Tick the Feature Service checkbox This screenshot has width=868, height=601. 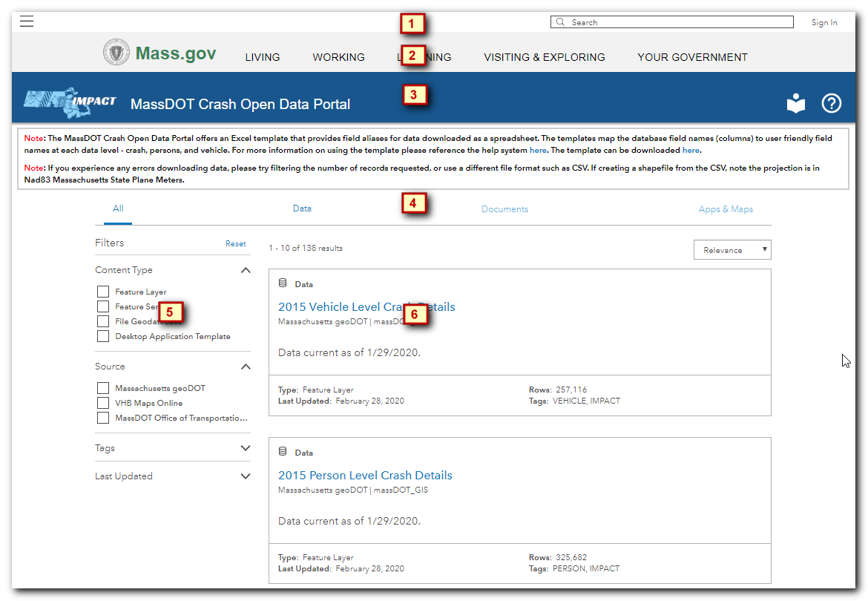coord(103,306)
